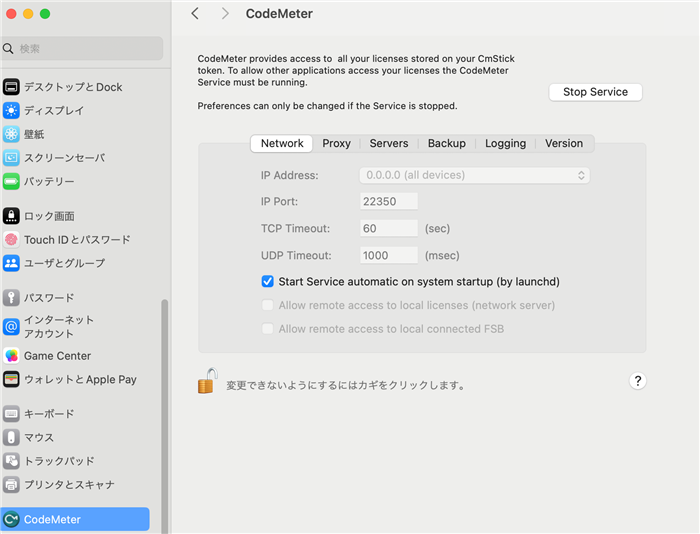
Task: Click the Stop Service button
Action: [595, 92]
